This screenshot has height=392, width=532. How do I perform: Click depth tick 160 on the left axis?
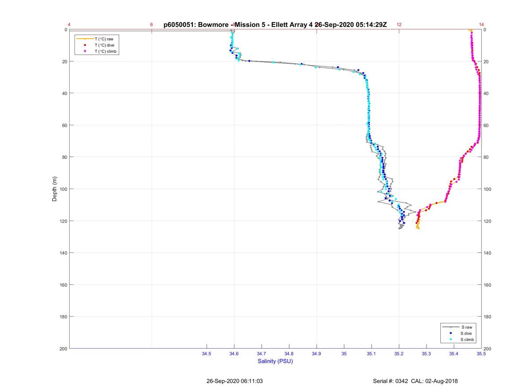coord(63,285)
